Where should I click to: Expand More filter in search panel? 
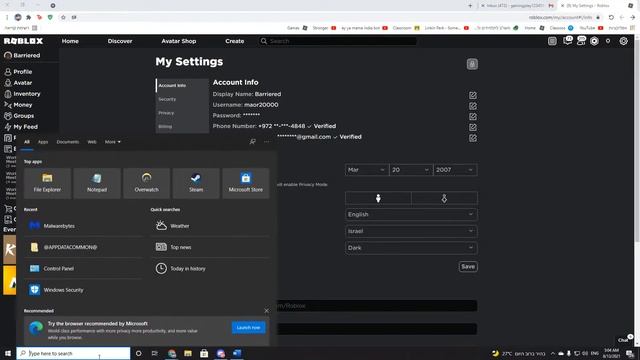(113, 142)
